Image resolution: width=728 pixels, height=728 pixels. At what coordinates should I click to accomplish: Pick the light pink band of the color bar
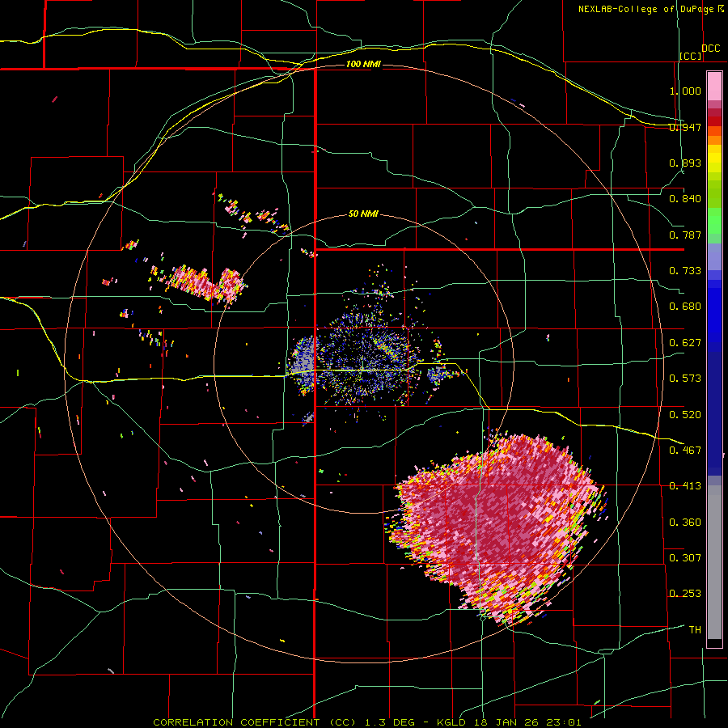[x=714, y=87]
